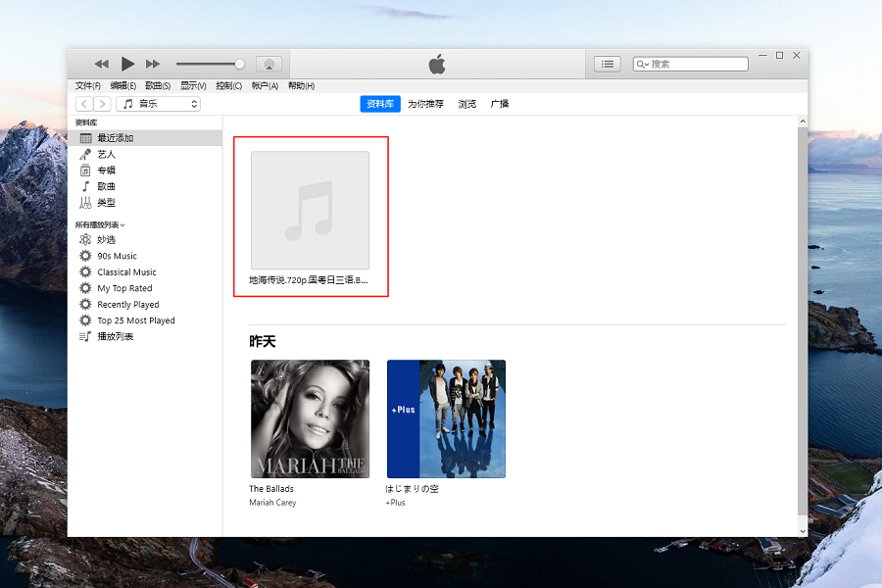Open The Ballads album title link
Image resolution: width=882 pixels, height=588 pixels.
point(271,489)
